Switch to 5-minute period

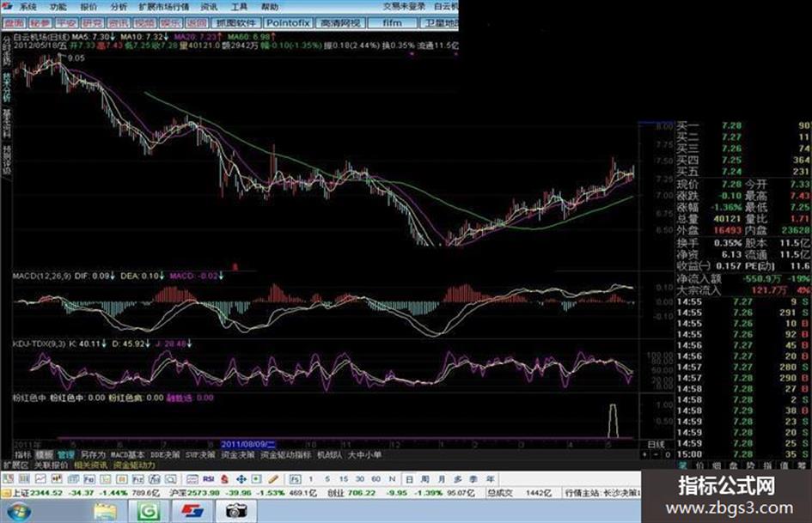pyautogui.click(x=327, y=479)
